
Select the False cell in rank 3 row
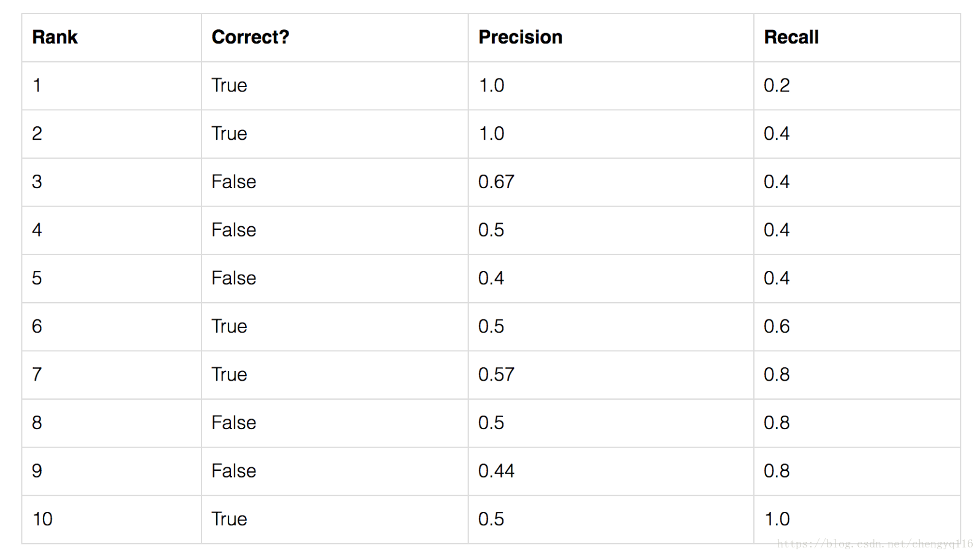click(x=233, y=182)
